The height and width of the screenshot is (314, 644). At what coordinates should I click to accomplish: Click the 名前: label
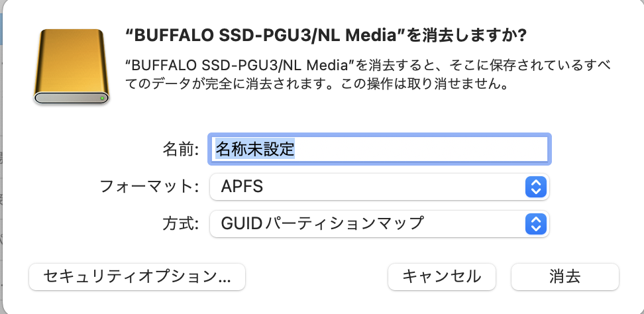click(181, 150)
